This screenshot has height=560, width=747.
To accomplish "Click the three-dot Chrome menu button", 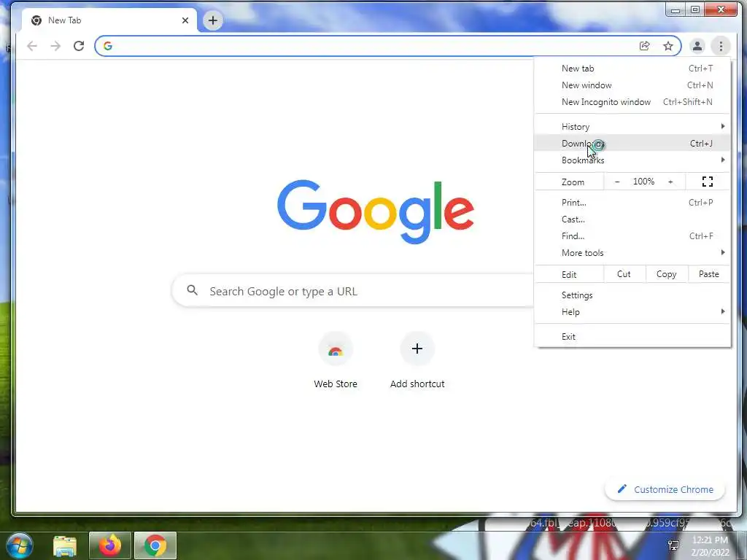I will point(721,46).
